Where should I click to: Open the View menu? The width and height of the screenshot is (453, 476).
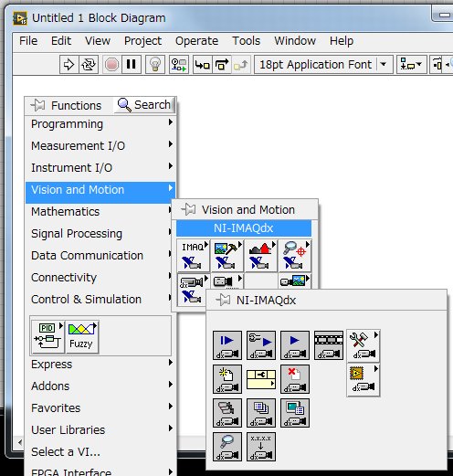tap(98, 41)
